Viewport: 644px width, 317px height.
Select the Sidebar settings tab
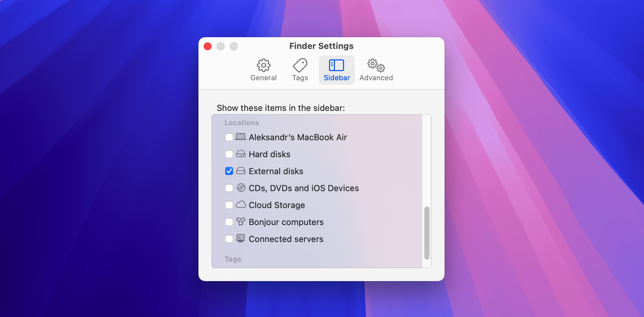tap(337, 70)
